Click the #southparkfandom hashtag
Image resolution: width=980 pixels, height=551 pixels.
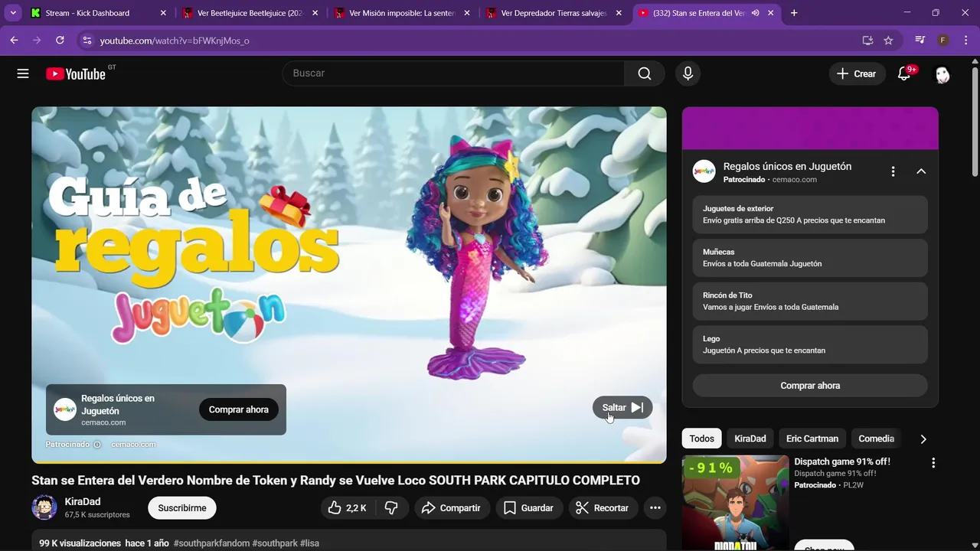211,543
